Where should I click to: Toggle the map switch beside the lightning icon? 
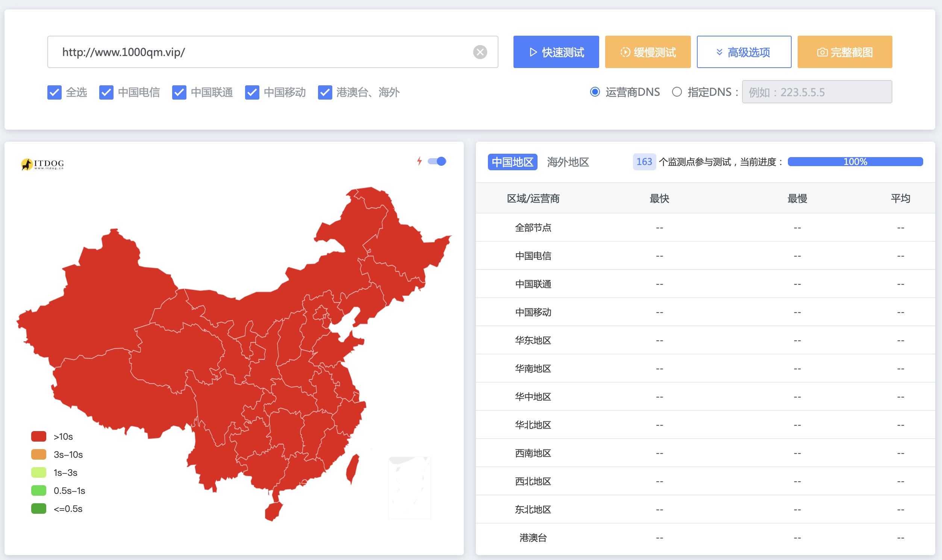[x=437, y=161]
